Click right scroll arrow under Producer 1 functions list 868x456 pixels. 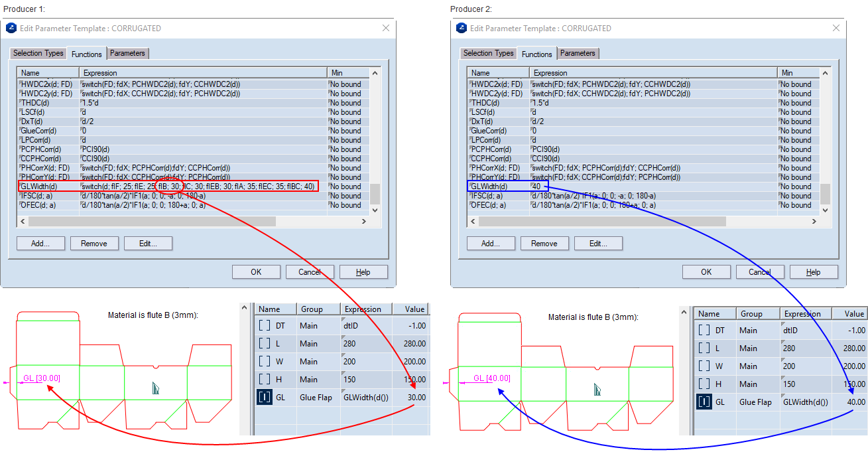363,221
